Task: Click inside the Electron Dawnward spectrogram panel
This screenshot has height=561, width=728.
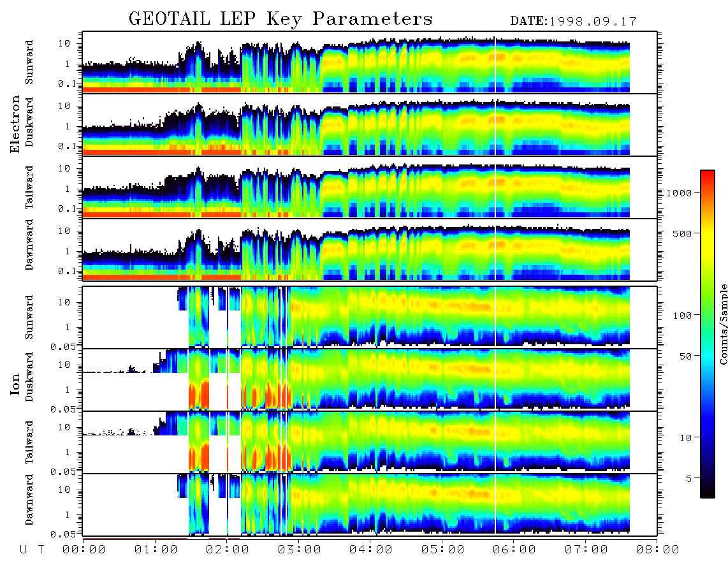Action: (x=370, y=249)
